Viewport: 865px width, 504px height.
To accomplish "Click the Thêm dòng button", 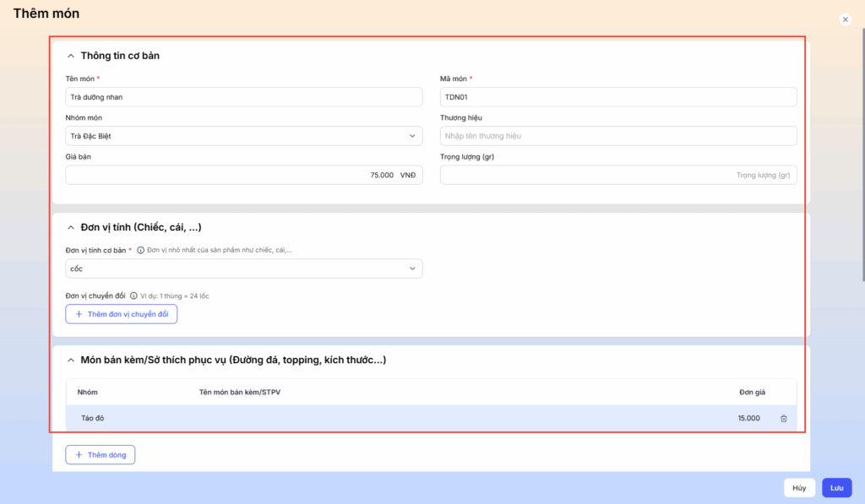I will click(x=101, y=455).
